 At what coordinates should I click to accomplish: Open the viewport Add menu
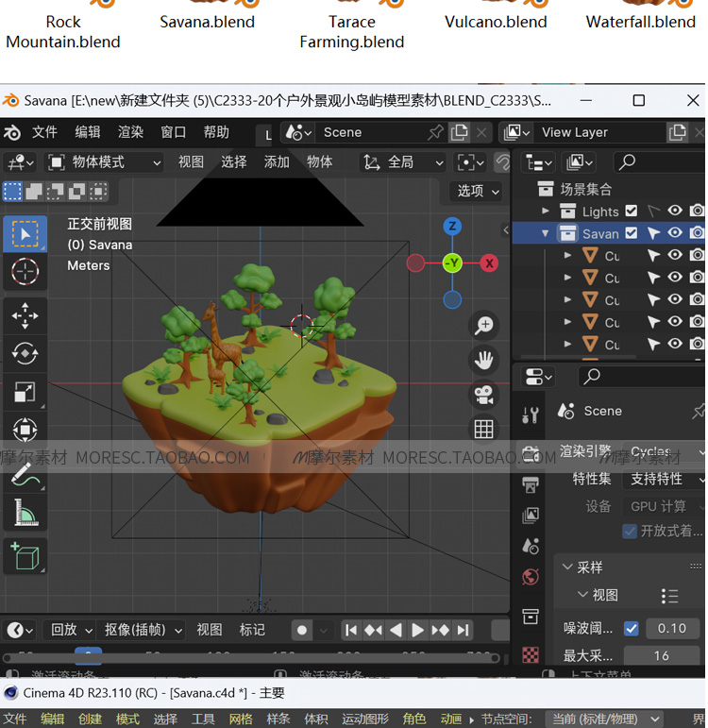pyautogui.click(x=277, y=162)
